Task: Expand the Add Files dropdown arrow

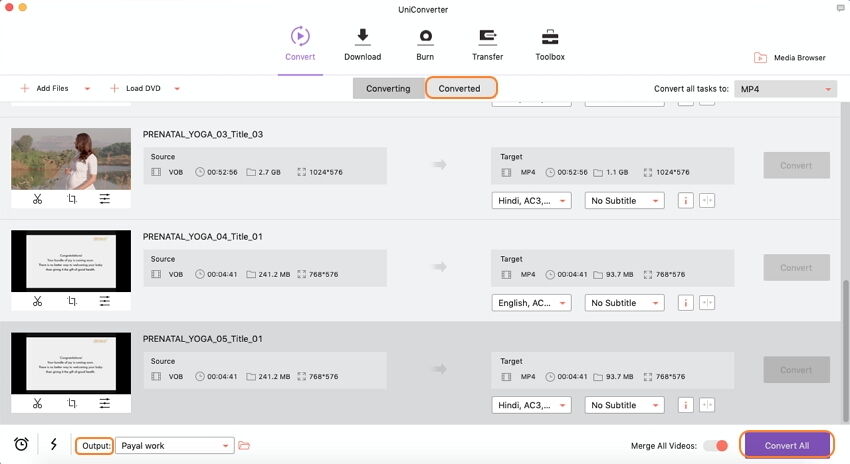Action: coord(87,89)
